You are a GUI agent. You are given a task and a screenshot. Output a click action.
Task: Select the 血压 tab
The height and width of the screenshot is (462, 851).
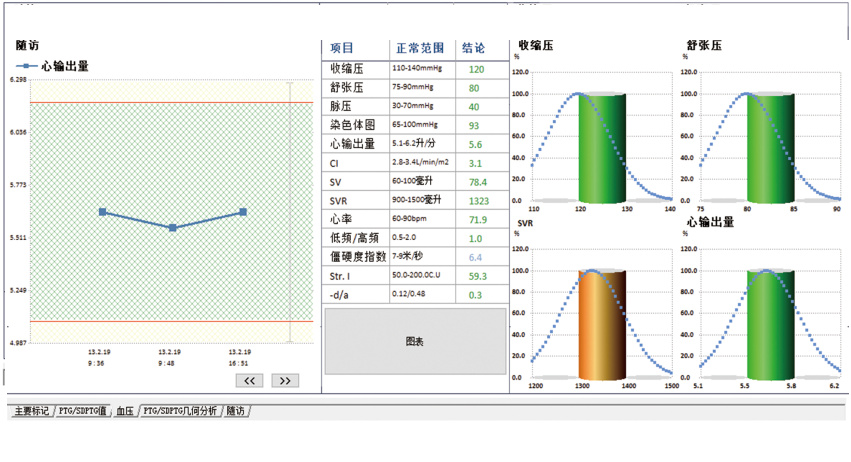coord(125,411)
